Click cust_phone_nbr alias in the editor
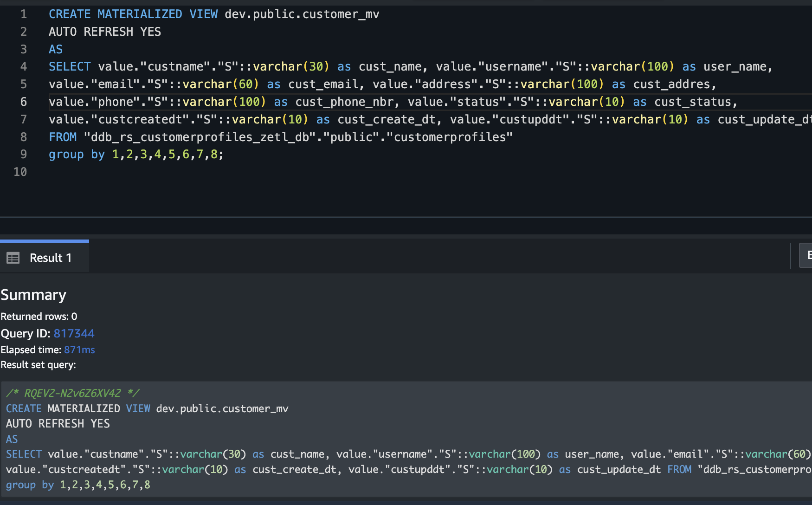 tap(344, 102)
